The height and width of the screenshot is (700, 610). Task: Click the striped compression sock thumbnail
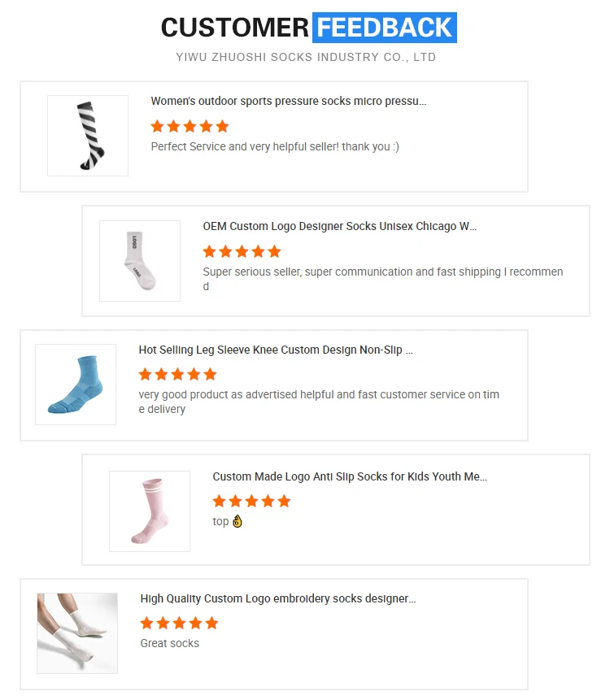(x=88, y=135)
